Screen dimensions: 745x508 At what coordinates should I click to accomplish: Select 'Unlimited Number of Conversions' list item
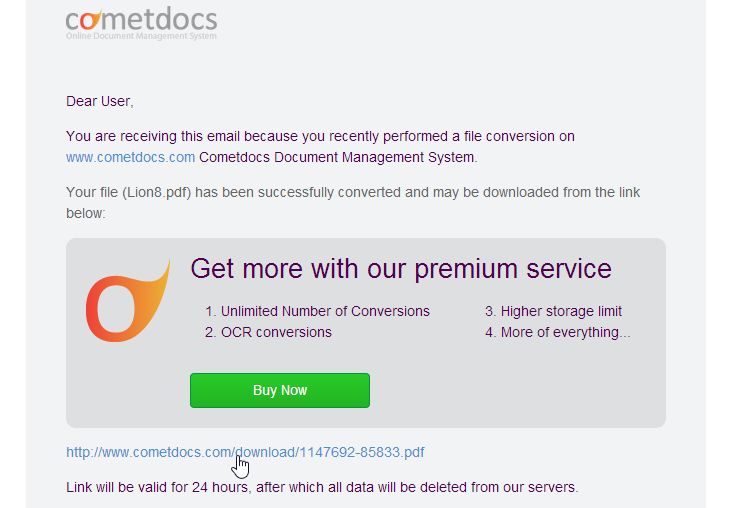pos(317,311)
